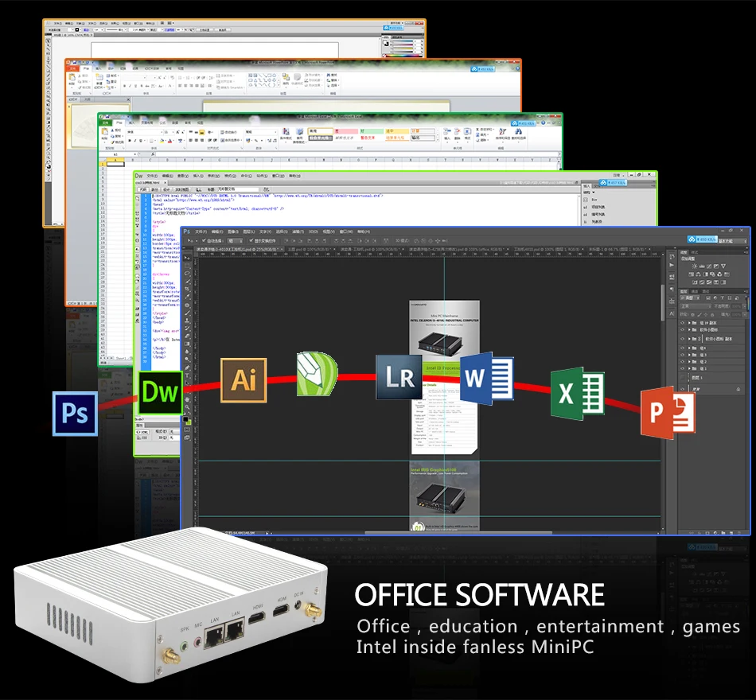Hide the '背景' background layer

682,389
